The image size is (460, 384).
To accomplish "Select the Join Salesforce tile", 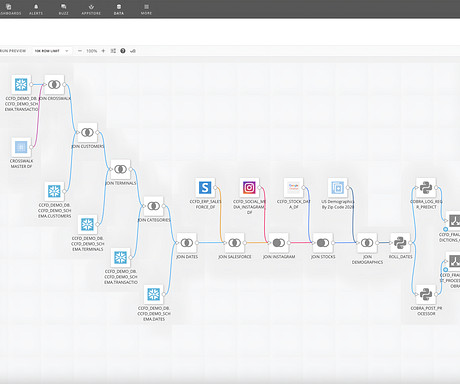I will [234, 243].
